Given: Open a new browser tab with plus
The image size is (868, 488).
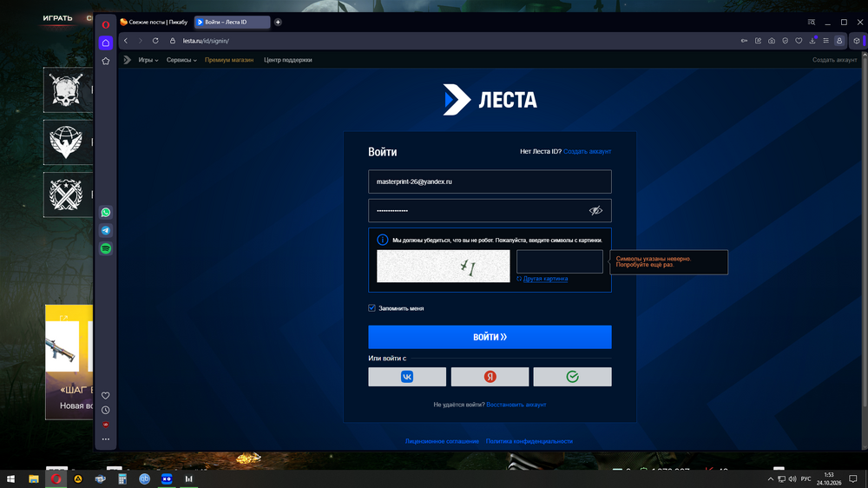Looking at the screenshot, I should pos(278,23).
